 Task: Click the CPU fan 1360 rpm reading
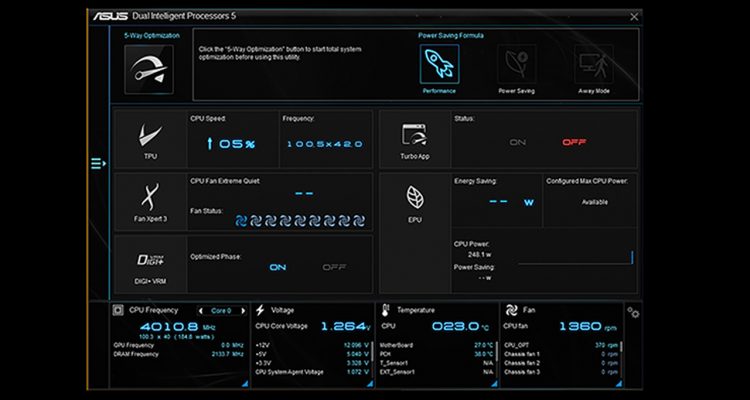587,326
